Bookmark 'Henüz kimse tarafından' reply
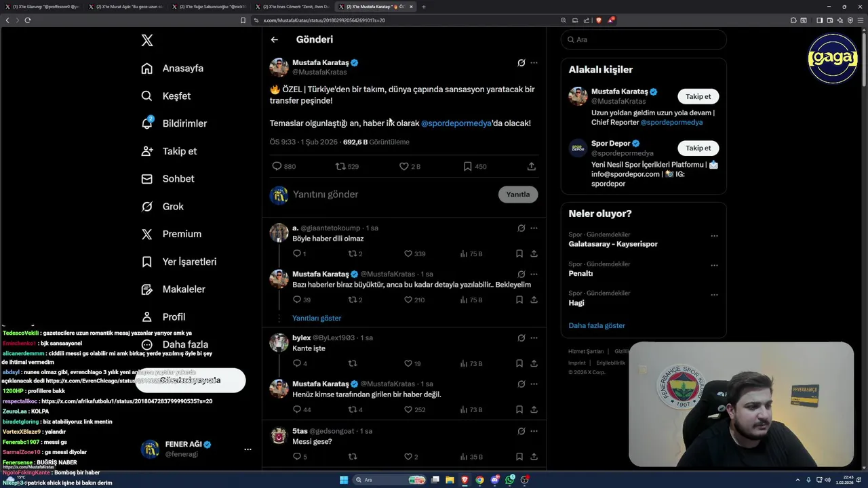The width and height of the screenshot is (868, 488). [x=519, y=409]
